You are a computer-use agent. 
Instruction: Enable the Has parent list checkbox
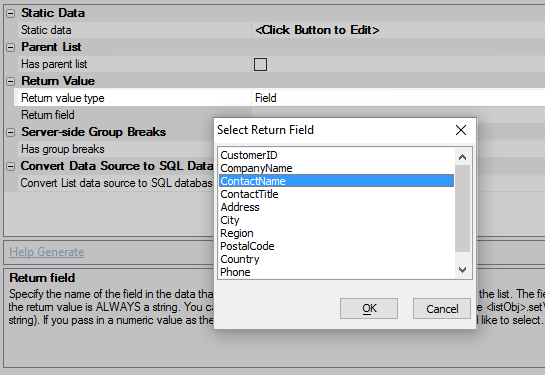[260, 65]
